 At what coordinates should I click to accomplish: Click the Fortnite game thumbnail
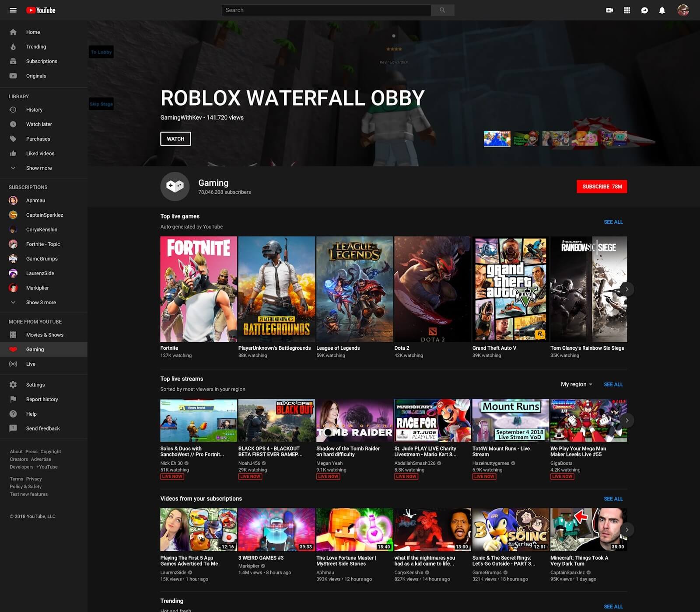(198, 289)
